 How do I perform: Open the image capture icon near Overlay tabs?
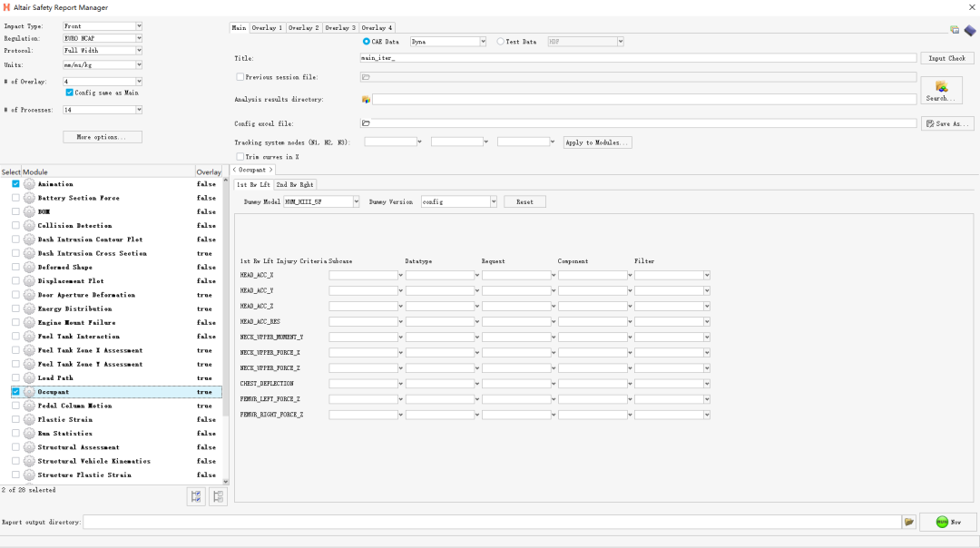[x=954, y=29]
